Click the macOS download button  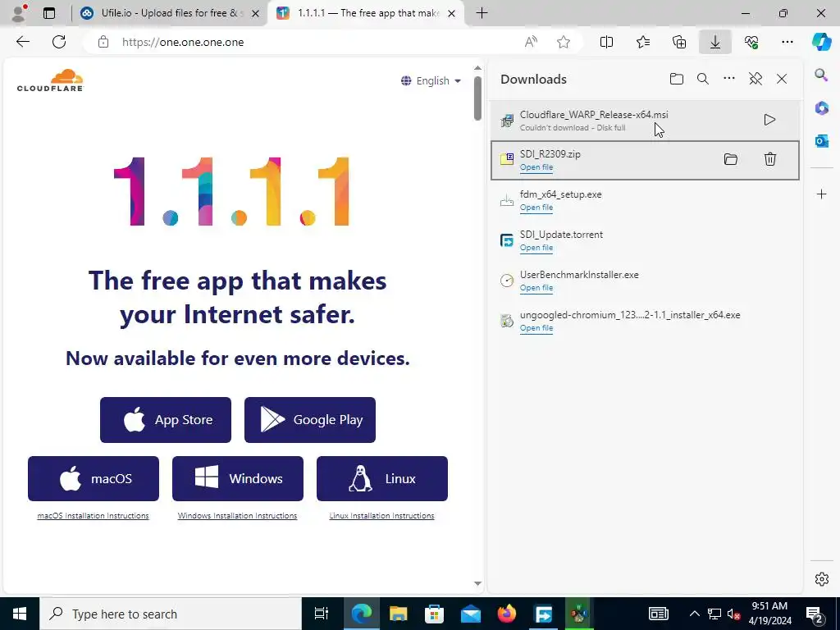[94, 478]
